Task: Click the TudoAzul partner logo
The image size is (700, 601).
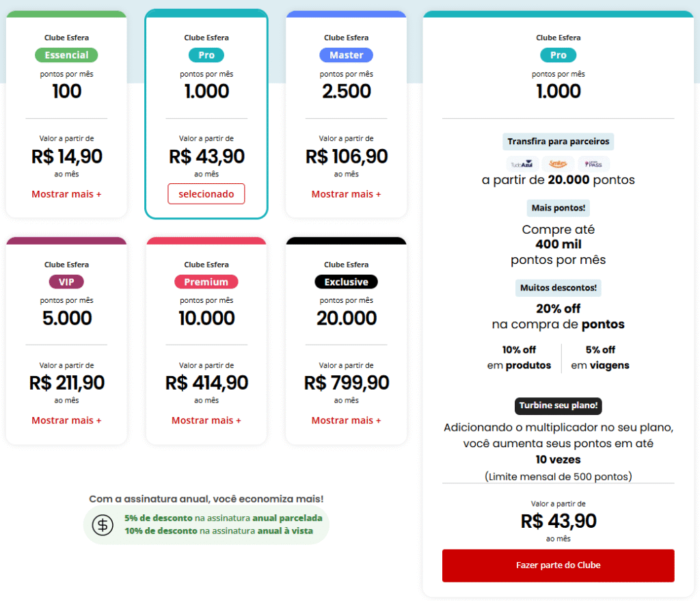Action: [x=522, y=164]
